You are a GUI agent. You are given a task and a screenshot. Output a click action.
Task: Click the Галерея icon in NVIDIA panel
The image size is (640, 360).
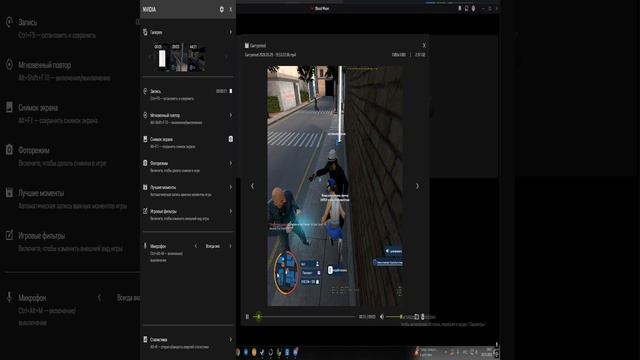(x=145, y=32)
